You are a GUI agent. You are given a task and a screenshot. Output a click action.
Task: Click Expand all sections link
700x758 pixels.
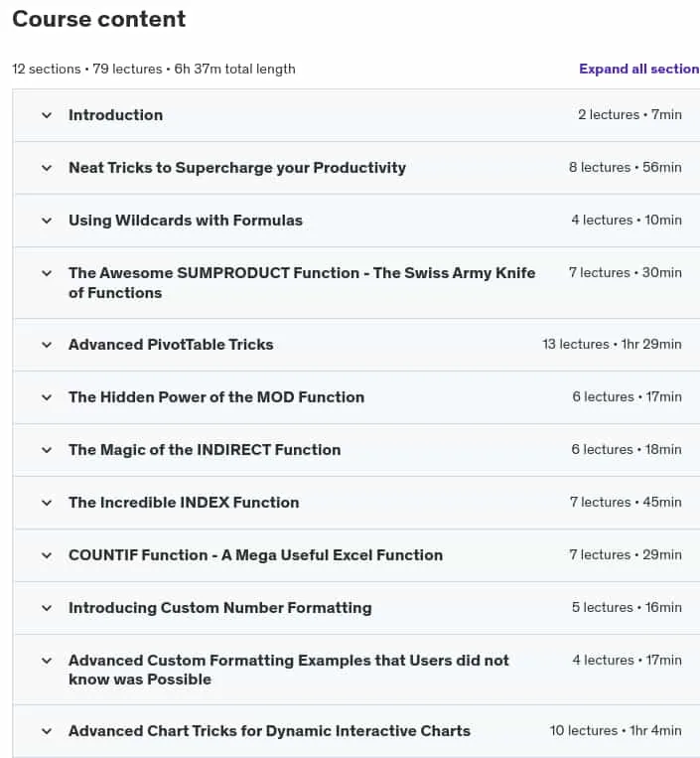tap(639, 70)
